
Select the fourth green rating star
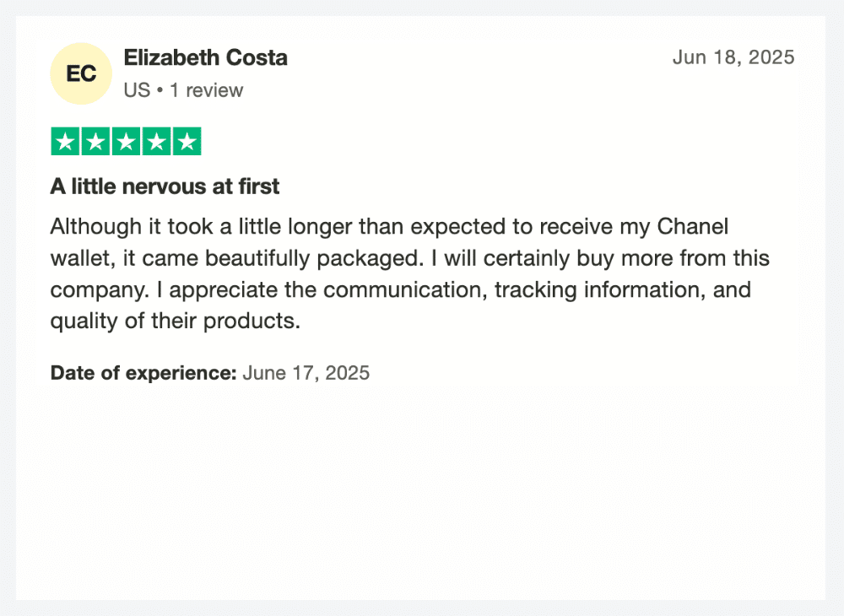[157, 142]
